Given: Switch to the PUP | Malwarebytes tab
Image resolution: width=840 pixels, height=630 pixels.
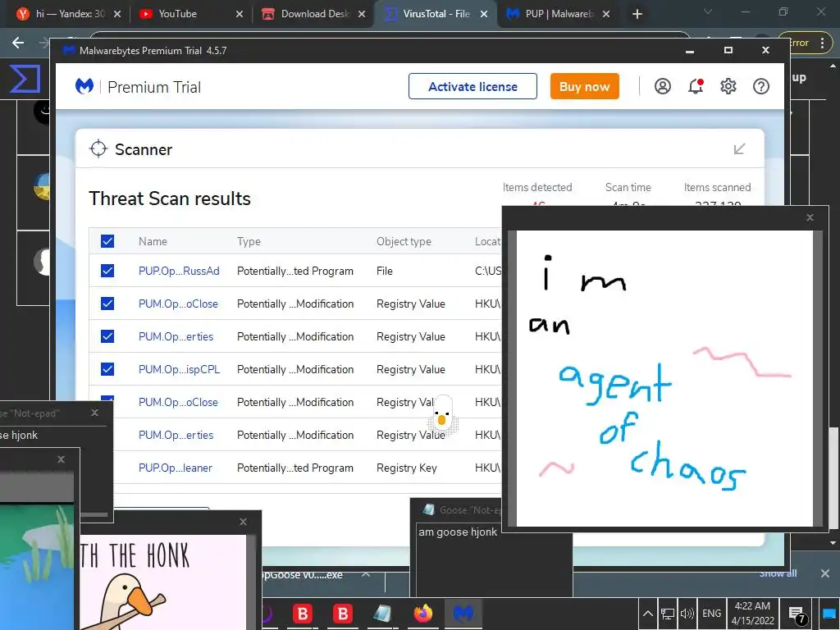Looking at the screenshot, I should point(558,14).
